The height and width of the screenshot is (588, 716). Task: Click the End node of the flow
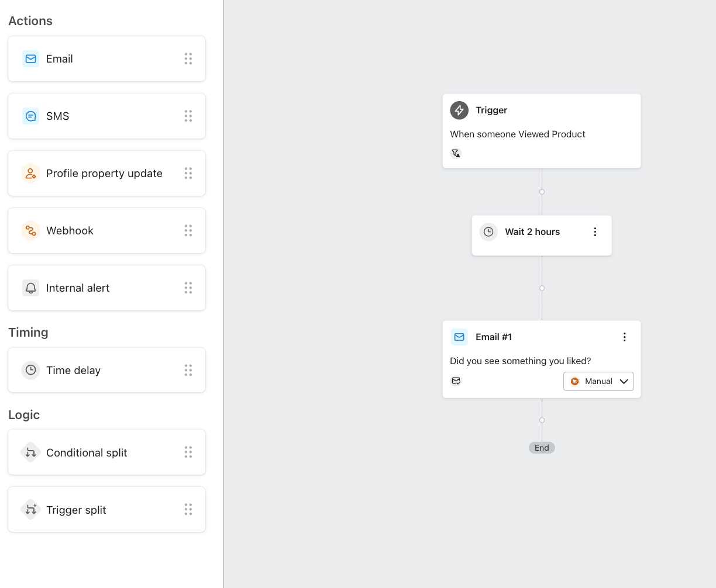click(542, 448)
